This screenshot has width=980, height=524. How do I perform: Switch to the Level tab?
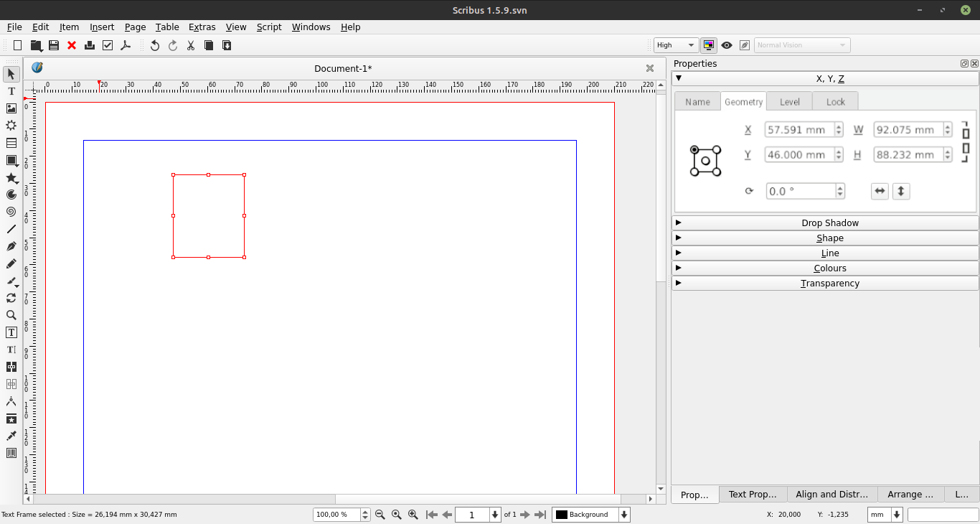(789, 102)
